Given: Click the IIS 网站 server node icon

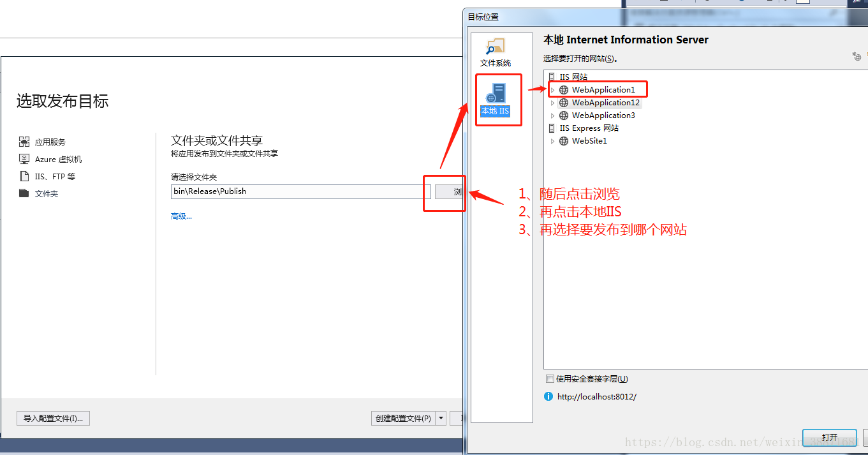Looking at the screenshot, I should click(x=552, y=77).
